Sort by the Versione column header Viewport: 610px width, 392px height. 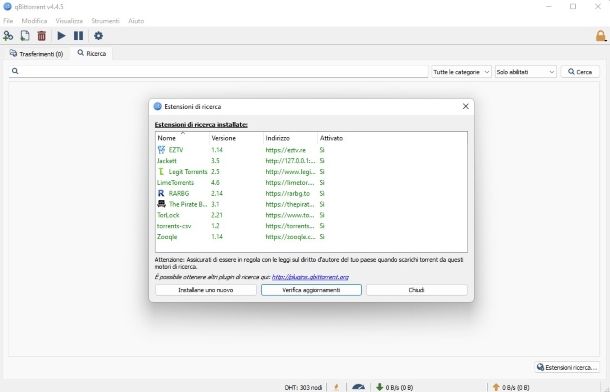pyautogui.click(x=237, y=138)
